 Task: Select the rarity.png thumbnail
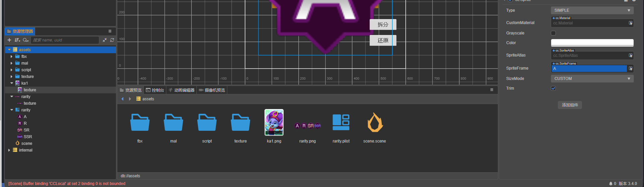click(x=307, y=126)
